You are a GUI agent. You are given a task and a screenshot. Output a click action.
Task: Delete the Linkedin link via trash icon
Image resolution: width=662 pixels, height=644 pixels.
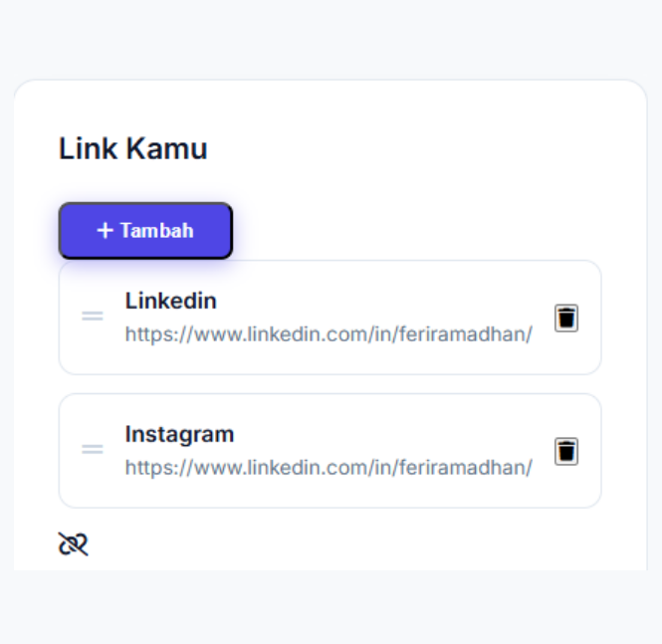(566, 318)
